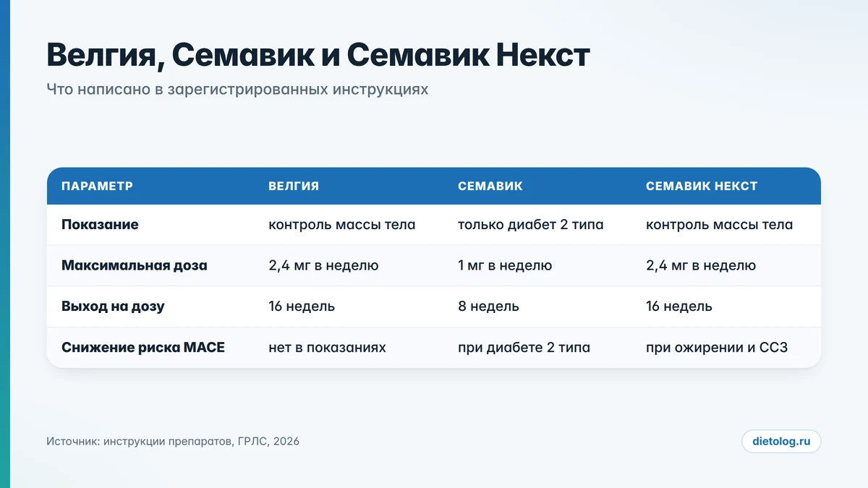This screenshot has height=488, width=868.
Task: Click '2,4 мг в неделю' in Семавик Некст column
Action: [701, 265]
